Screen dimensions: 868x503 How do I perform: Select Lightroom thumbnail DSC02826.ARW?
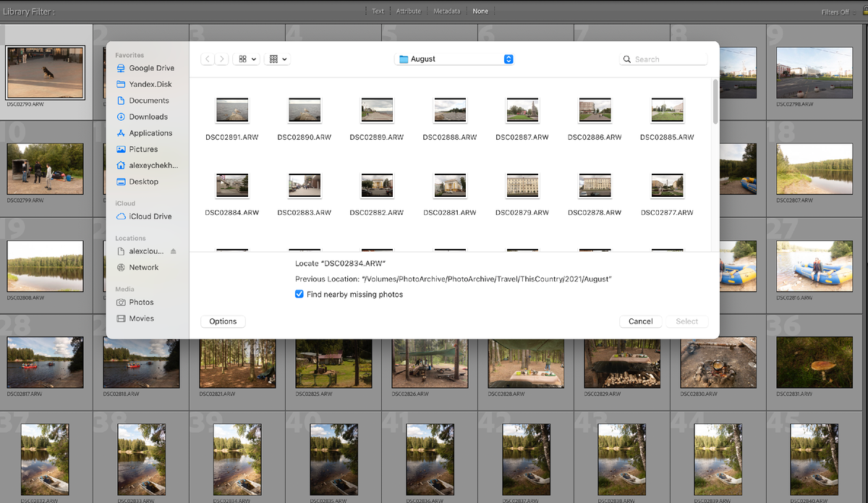(430, 363)
